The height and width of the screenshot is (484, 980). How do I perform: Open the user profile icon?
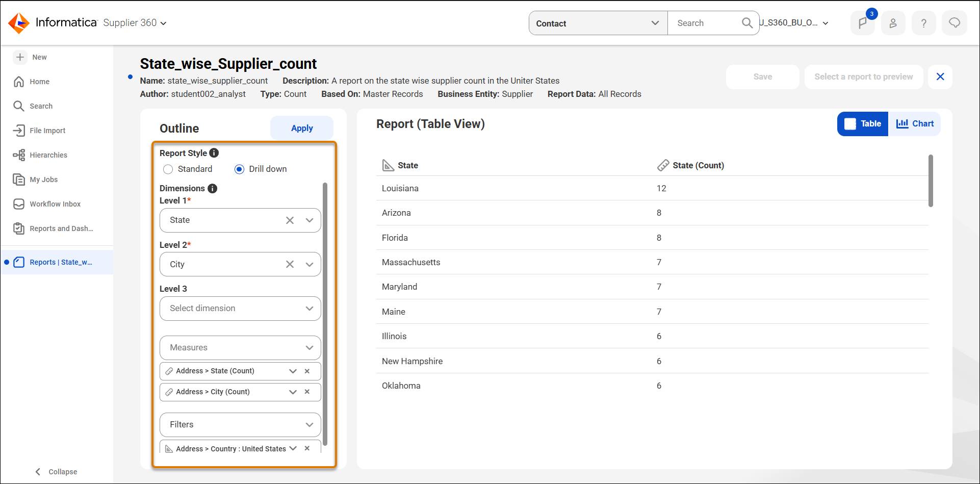click(893, 23)
